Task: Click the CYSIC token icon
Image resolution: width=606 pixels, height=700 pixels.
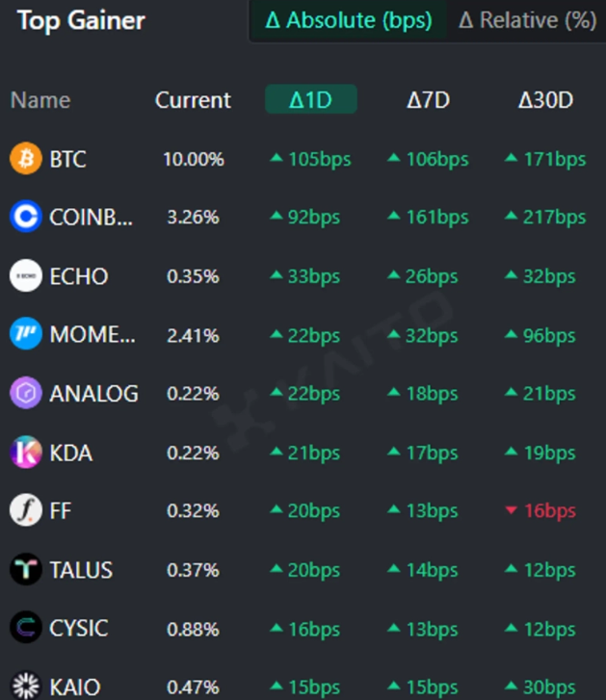Action: (x=26, y=629)
